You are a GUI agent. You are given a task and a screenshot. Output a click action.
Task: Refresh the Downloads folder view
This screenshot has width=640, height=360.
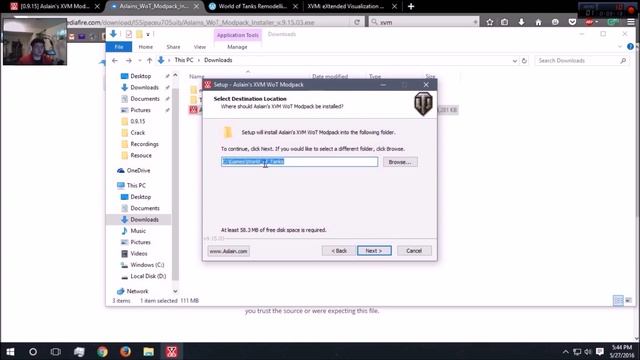(x=524, y=61)
